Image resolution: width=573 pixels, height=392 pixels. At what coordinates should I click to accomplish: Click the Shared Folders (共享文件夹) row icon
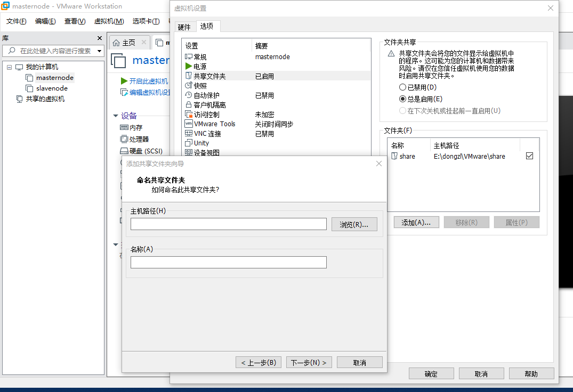[x=189, y=76]
